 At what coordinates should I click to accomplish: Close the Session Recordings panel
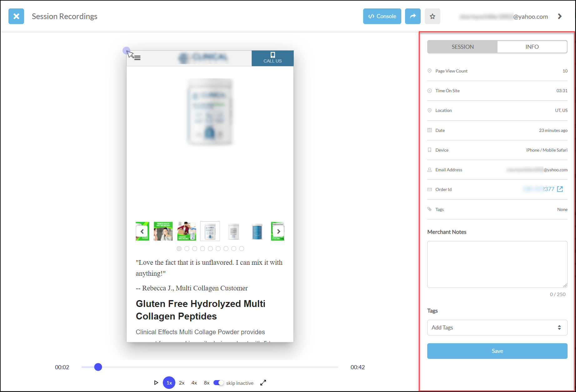click(16, 16)
